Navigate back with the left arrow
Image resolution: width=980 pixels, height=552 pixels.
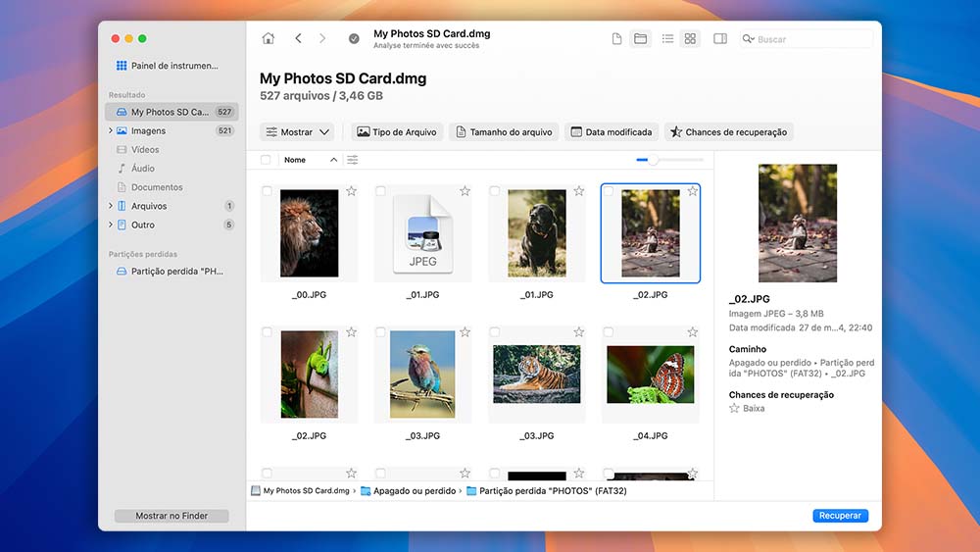[x=298, y=39]
